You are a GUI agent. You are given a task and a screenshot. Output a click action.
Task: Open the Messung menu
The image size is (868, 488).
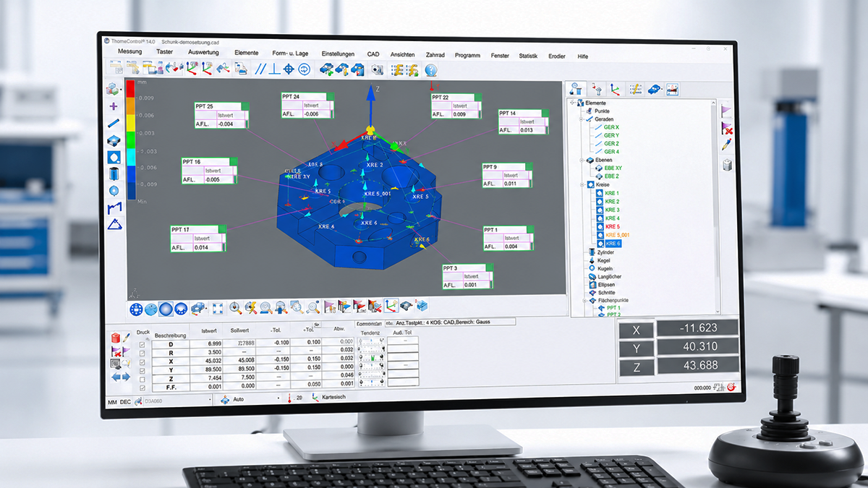click(130, 52)
